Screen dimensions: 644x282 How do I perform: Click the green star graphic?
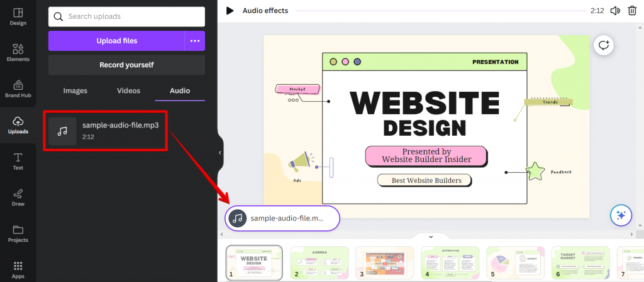click(x=536, y=171)
